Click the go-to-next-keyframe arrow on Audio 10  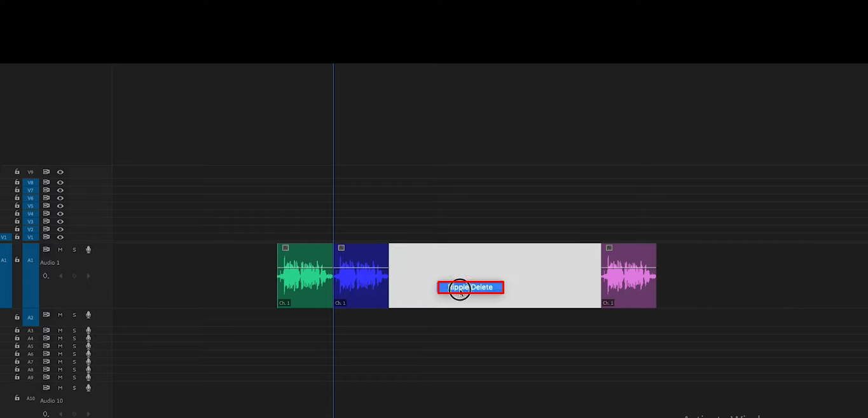point(88,414)
